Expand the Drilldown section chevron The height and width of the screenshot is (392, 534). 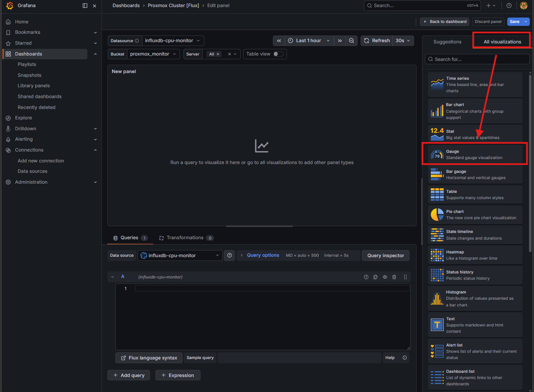click(95, 129)
